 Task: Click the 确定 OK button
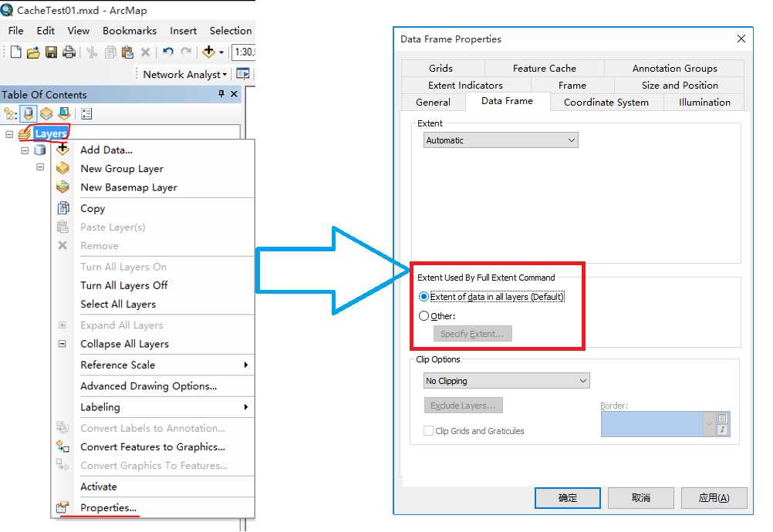click(x=568, y=498)
